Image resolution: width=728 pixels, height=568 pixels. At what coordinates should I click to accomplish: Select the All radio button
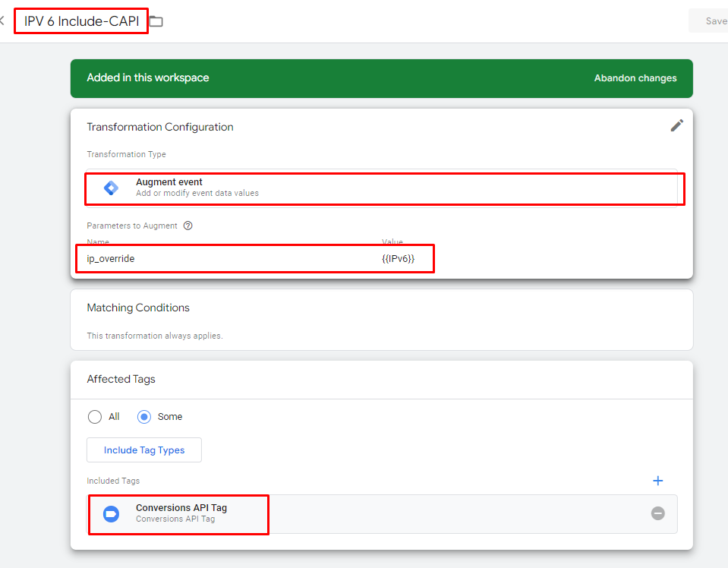click(95, 416)
